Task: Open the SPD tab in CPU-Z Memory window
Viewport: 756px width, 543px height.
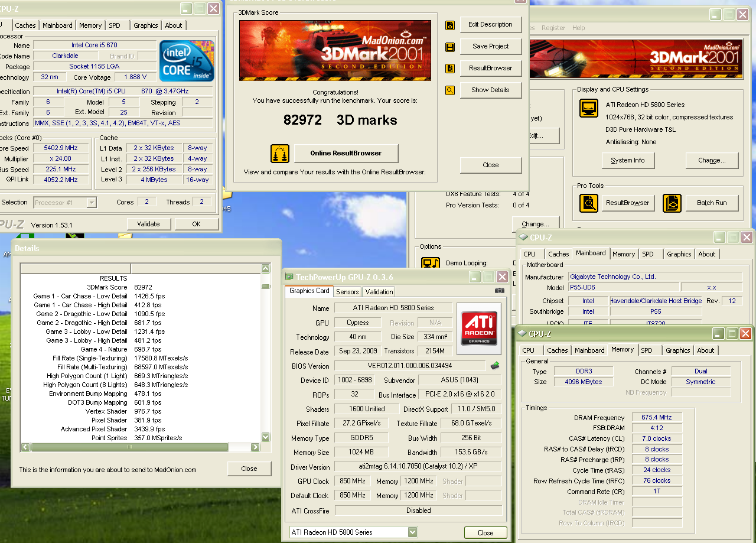Action: coord(647,350)
